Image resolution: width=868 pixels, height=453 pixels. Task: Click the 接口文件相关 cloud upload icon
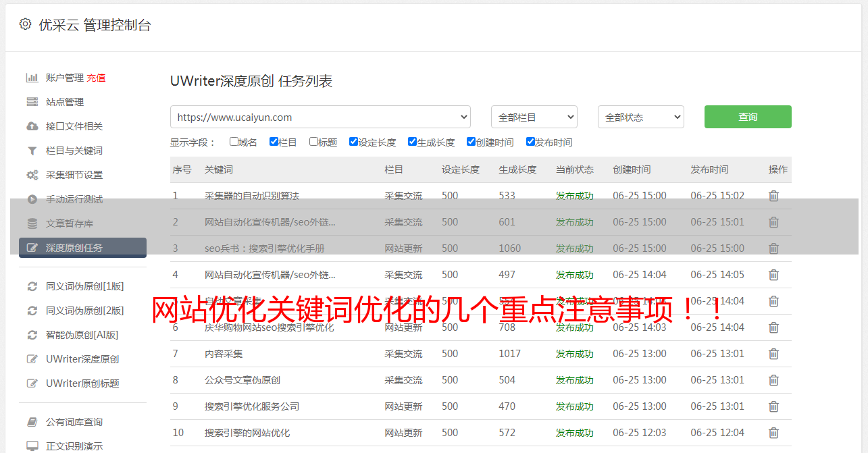point(32,126)
